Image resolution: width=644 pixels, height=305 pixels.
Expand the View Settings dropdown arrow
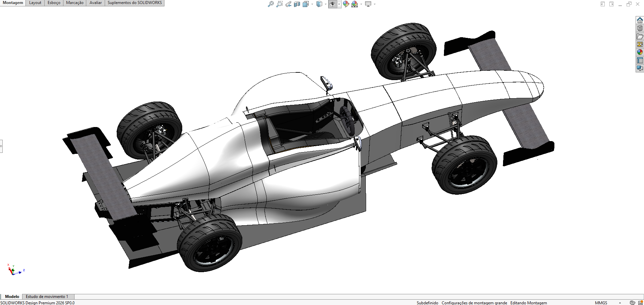click(x=375, y=4)
